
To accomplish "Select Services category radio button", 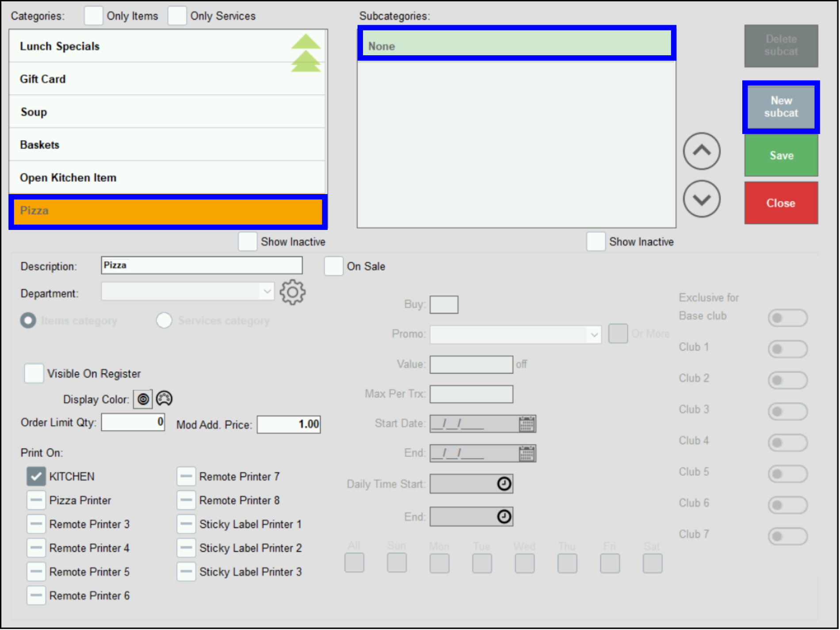I will tap(164, 321).
